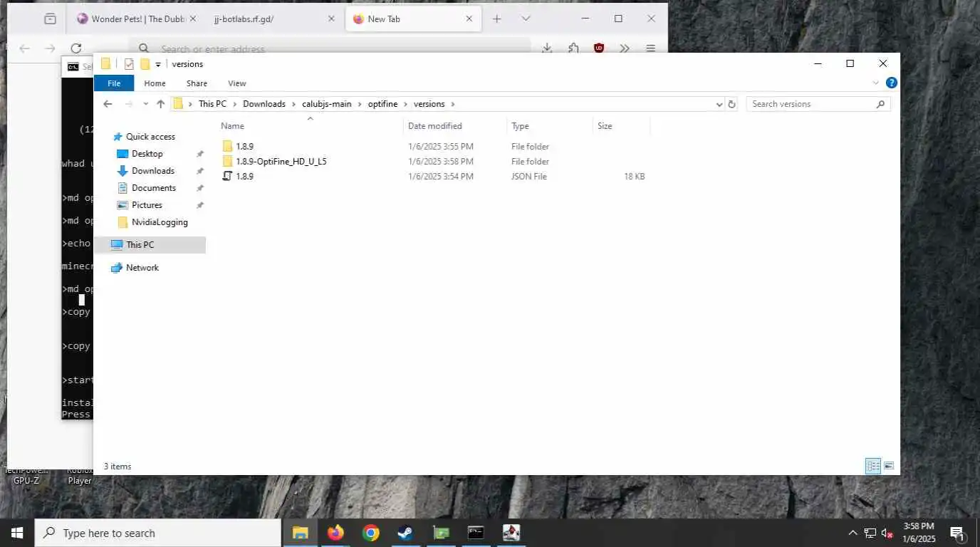The width and height of the screenshot is (980, 547).
Task: Expand the chevron after calubjs-main in breadcrumb
Action: point(360,104)
